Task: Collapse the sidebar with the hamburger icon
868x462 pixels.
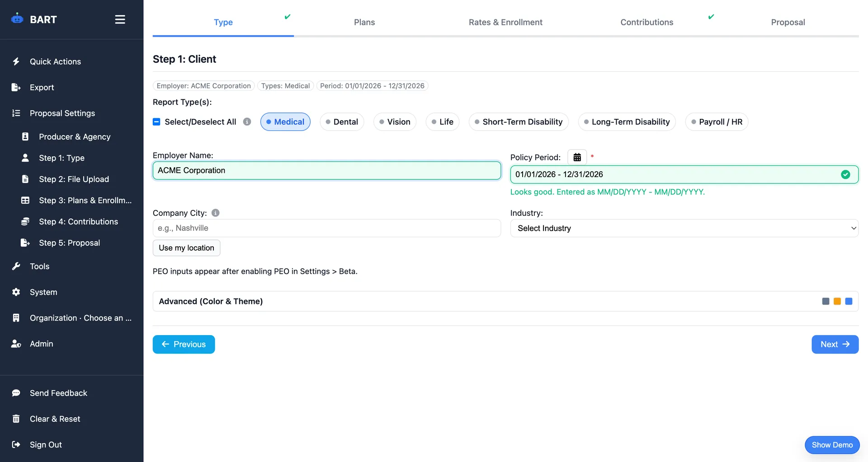Action: click(120, 19)
